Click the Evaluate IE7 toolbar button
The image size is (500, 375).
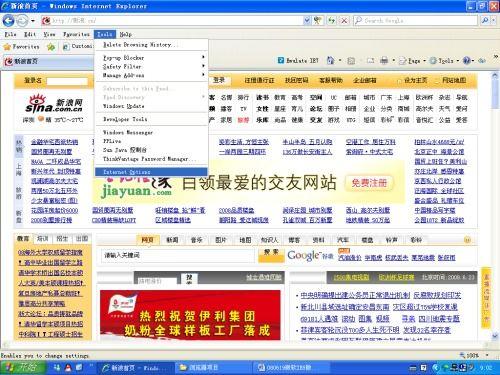pyautogui.click(x=298, y=60)
